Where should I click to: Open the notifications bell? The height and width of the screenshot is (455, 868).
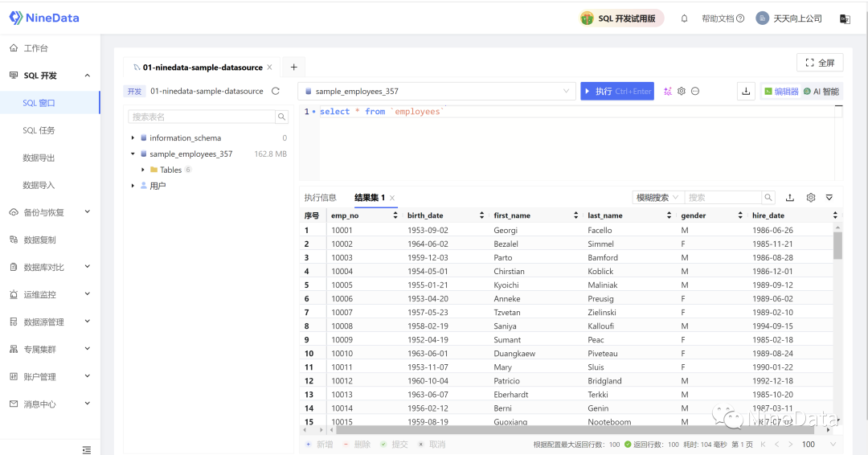coord(684,18)
